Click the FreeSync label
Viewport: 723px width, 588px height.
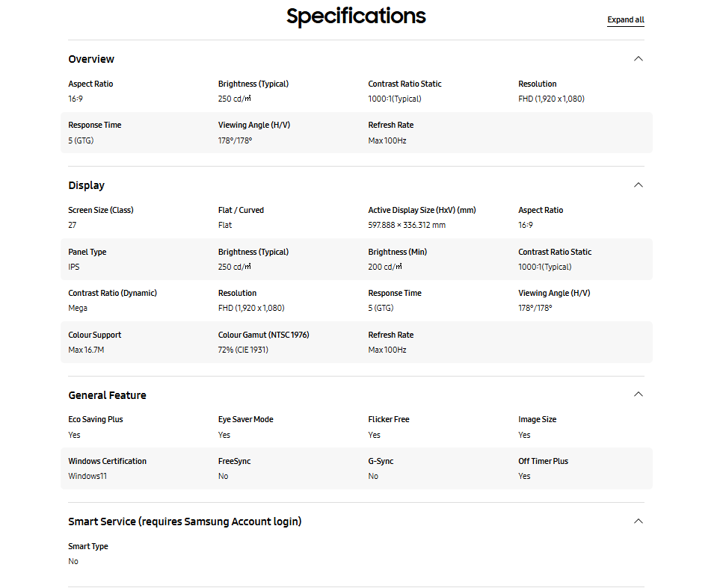(x=234, y=461)
